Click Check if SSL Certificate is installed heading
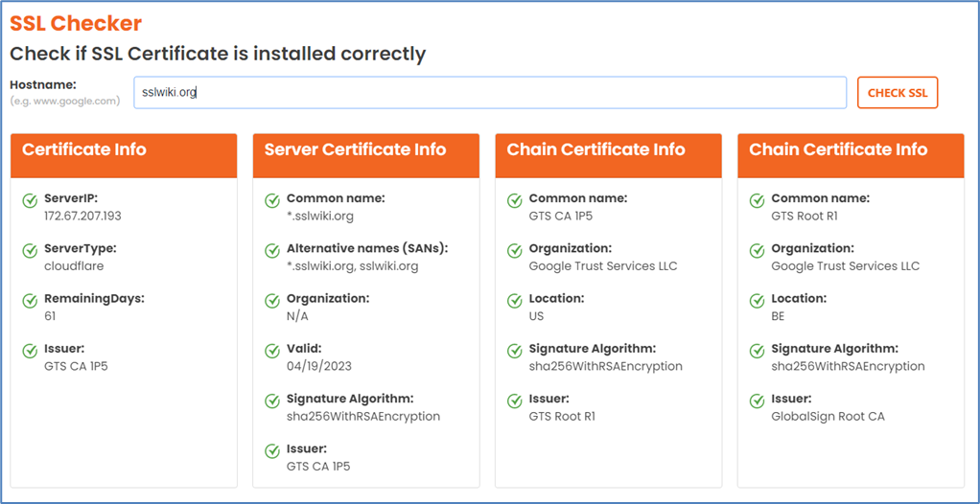Screen dimensions: 980x504 [218, 54]
